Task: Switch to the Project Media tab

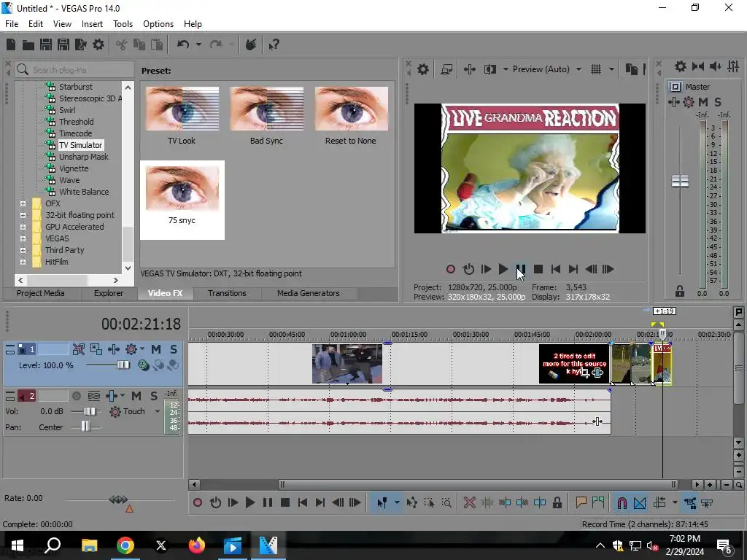Action: pos(41,293)
